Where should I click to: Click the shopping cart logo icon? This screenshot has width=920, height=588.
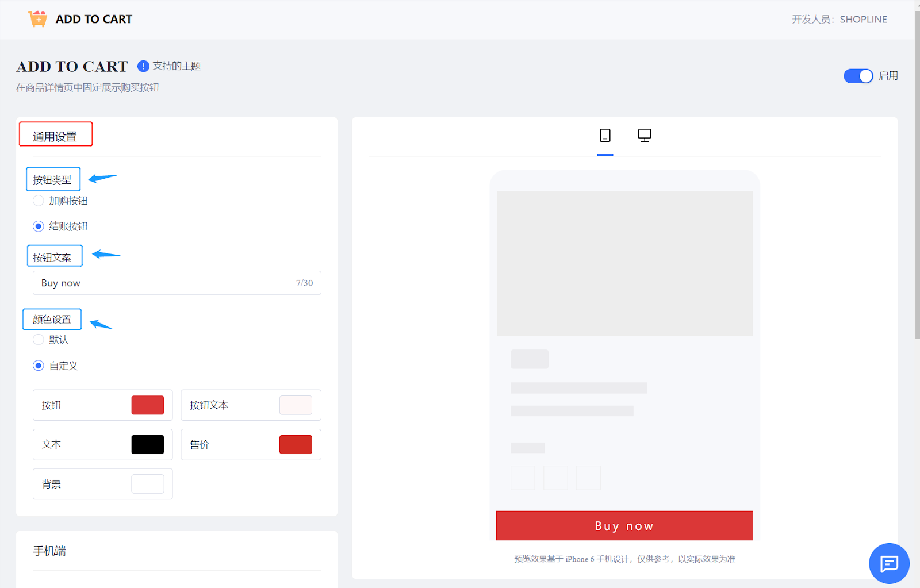[38, 19]
